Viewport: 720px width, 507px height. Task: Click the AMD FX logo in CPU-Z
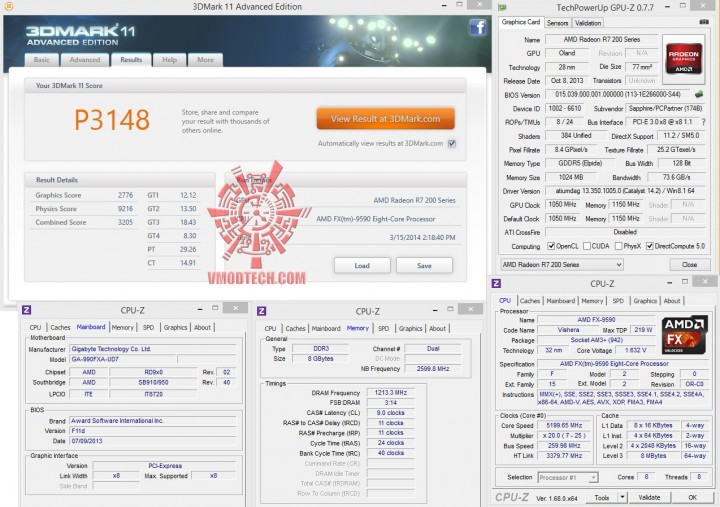pyautogui.click(x=684, y=335)
